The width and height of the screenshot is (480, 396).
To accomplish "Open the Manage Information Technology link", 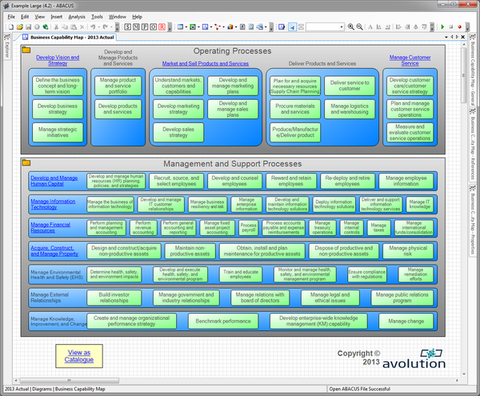I will (53, 204).
